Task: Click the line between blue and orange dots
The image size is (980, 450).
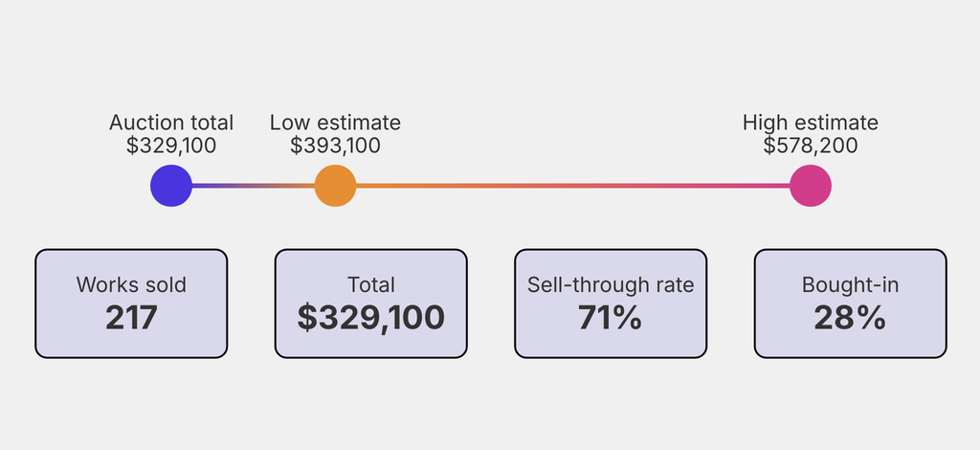Action: tap(254, 186)
